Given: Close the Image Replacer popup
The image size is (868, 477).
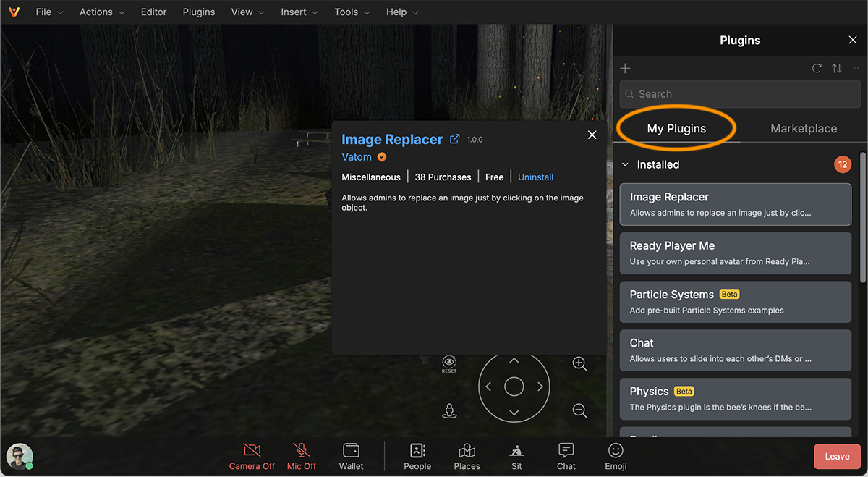Looking at the screenshot, I should 592,135.
